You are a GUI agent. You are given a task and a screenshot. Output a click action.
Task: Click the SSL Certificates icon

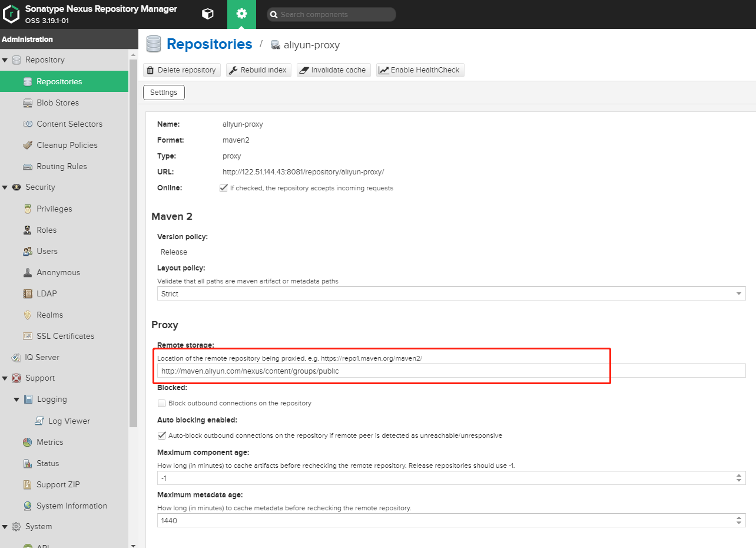pos(27,336)
